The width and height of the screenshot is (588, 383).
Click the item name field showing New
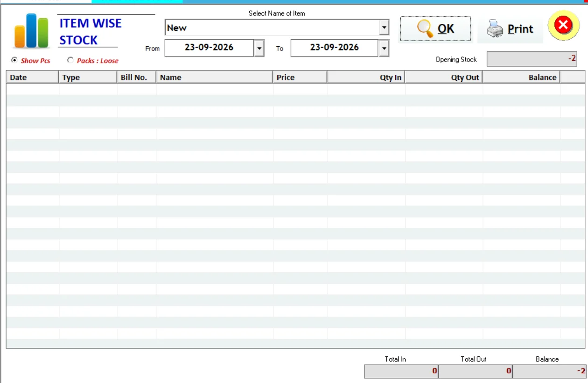272,28
